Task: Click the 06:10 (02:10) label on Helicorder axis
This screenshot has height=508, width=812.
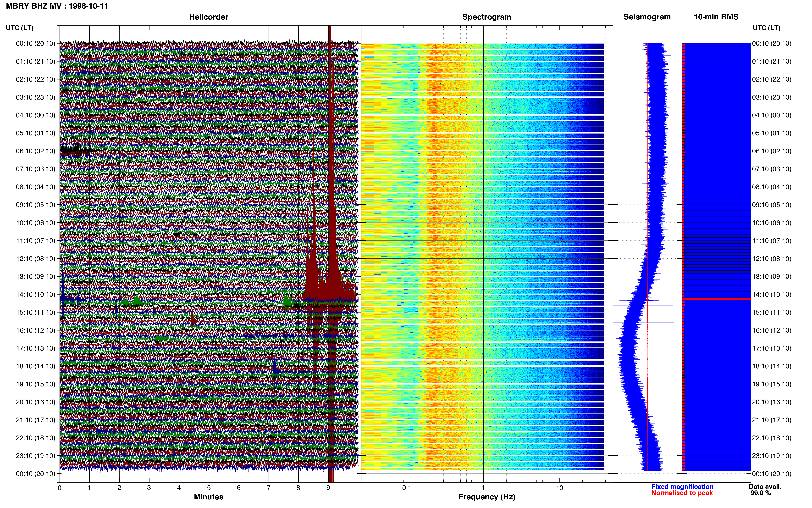Action: [35, 151]
